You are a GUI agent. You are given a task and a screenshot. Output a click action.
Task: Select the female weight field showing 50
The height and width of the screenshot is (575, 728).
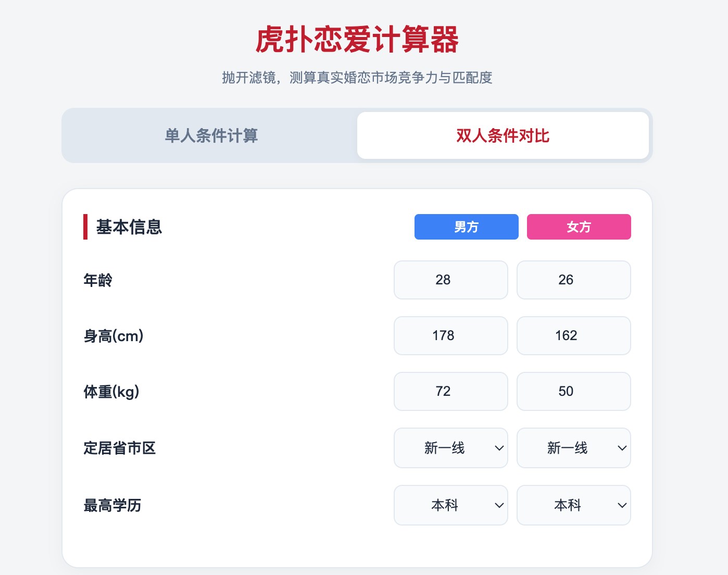573,392
